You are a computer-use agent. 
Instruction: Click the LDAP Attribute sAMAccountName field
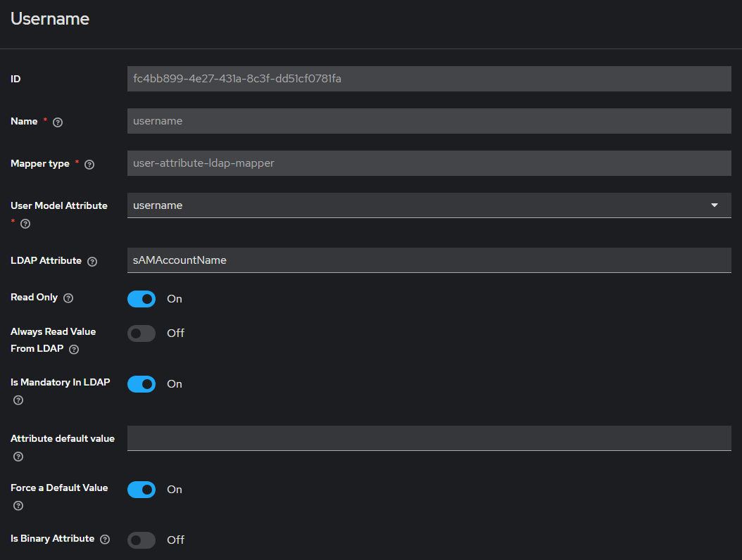[429, 260]
